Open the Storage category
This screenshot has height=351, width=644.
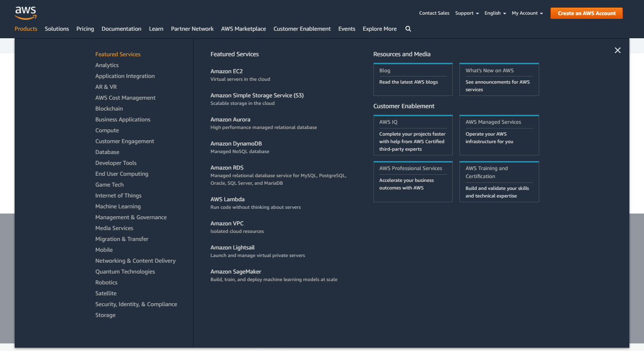[105, 315]
